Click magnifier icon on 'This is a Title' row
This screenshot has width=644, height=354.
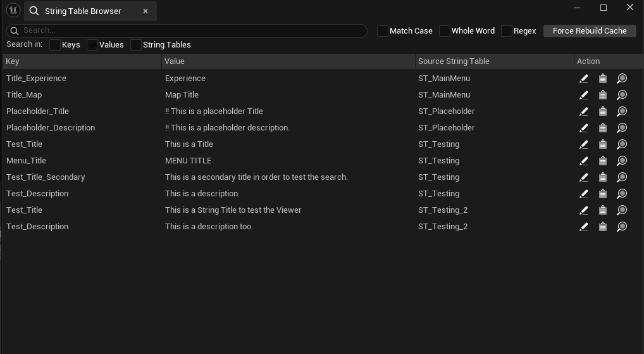point(622,144)
